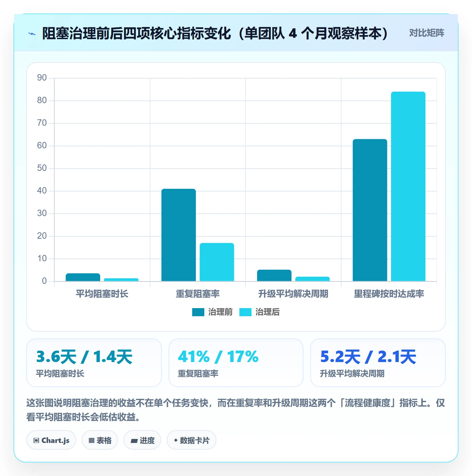
Task: Click the 平均阻塞时长 x-axis label
Action: coord(102,294)
